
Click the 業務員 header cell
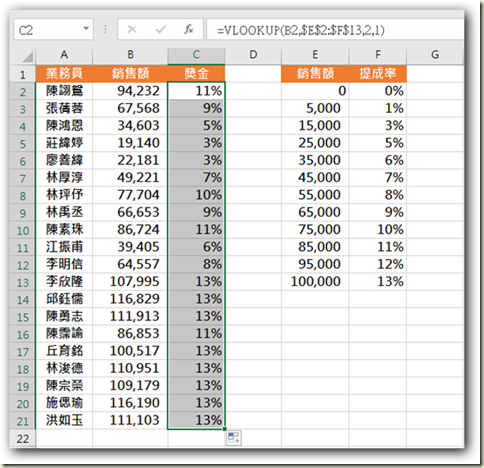(64, 74)
